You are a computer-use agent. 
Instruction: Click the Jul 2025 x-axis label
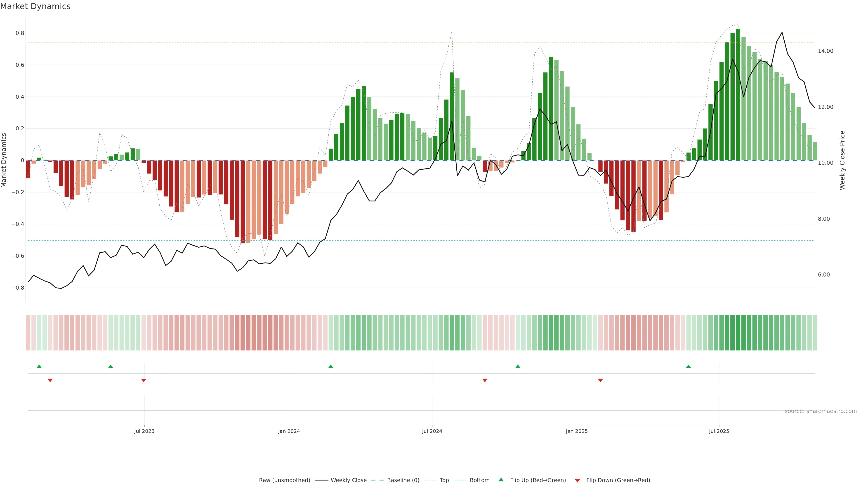[x=719, y=431]
